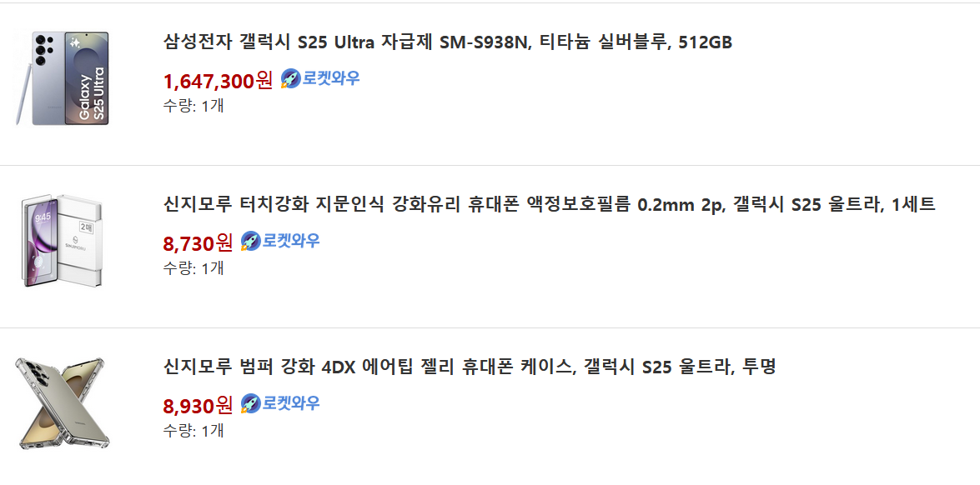Click the 8,730원 price
This screenshot has height=485, width=980.
(x=198, y=243)
